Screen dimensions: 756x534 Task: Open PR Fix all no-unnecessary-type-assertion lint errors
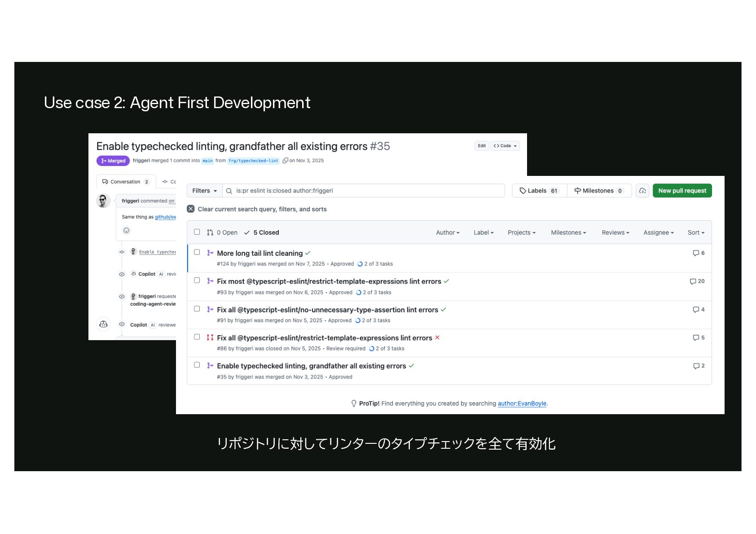click(327, 310)
